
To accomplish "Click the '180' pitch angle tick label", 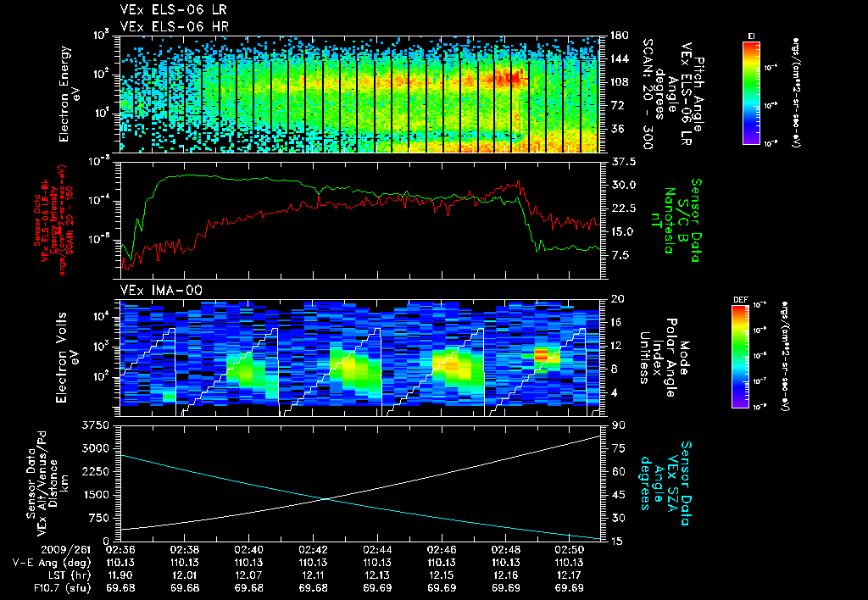I will (620, 36).
